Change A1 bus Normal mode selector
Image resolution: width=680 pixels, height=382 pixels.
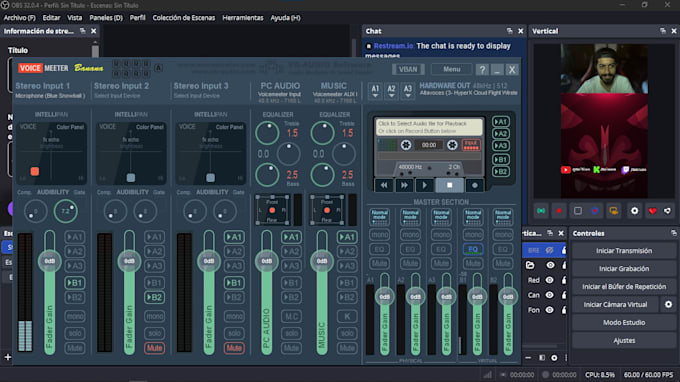point(379,217)
